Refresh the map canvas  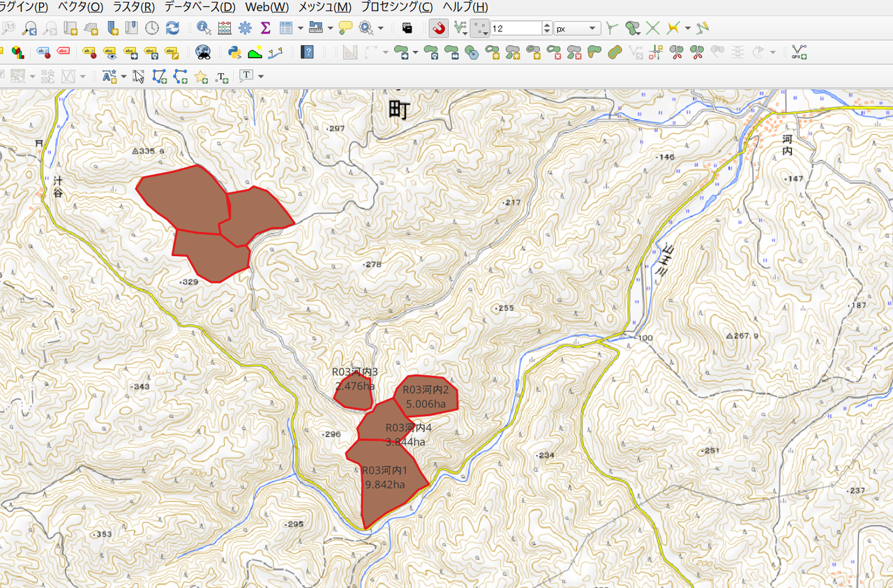pos(172,28)
